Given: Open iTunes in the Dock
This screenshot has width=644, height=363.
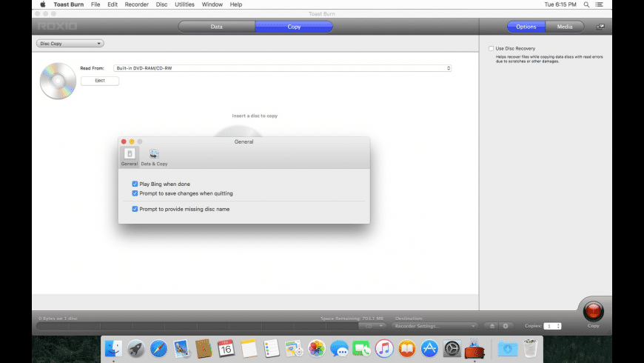Looking at the screenshot, I should click(x=384, y=349).
